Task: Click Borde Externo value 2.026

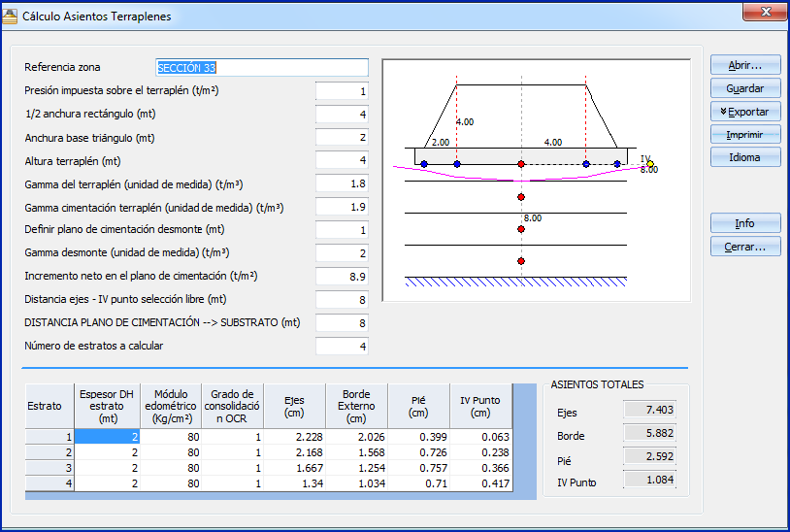Action: (357, 437)
